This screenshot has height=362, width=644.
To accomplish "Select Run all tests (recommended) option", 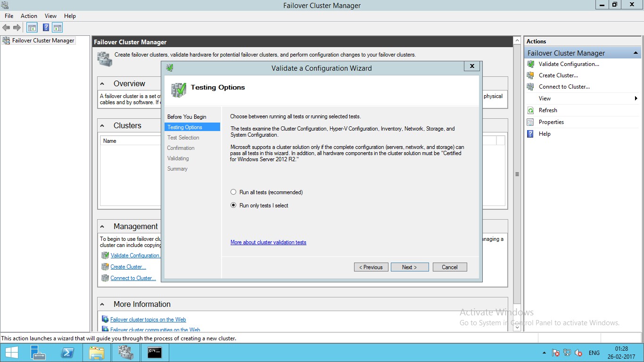I will coord(233,192).
